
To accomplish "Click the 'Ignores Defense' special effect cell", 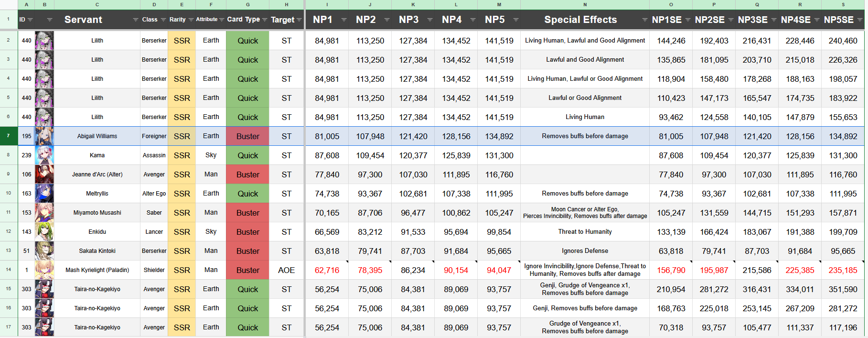I will coord(585,251).
